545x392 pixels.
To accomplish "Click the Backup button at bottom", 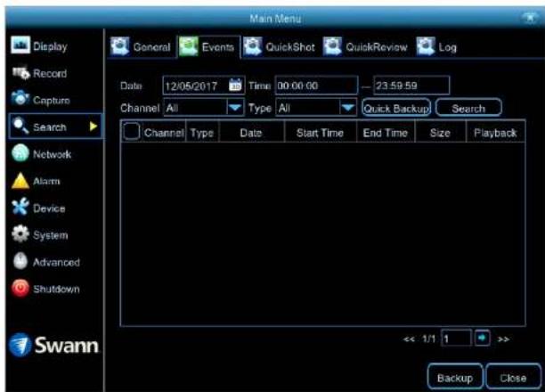I will click(x=455, y=378).
